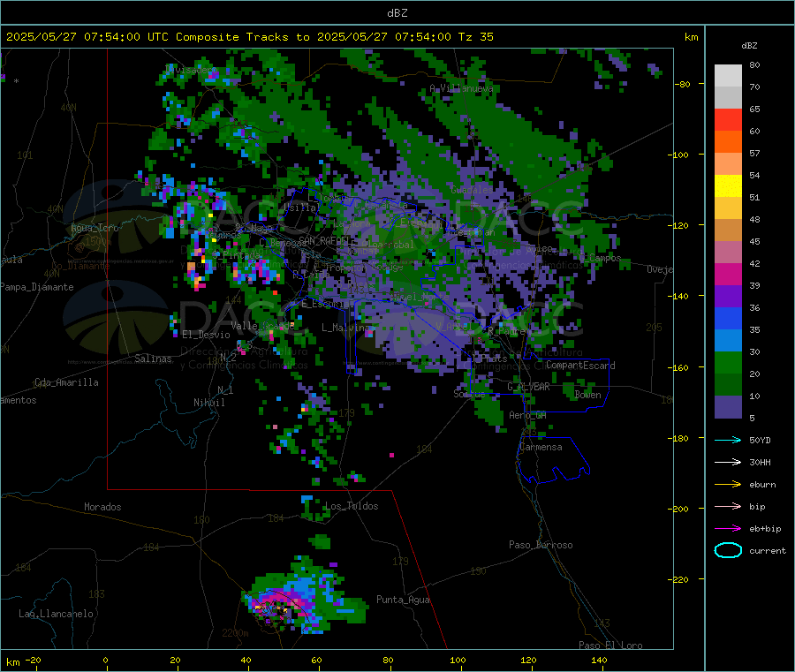Click the pink bip arrow in the legend

[728, 506]
